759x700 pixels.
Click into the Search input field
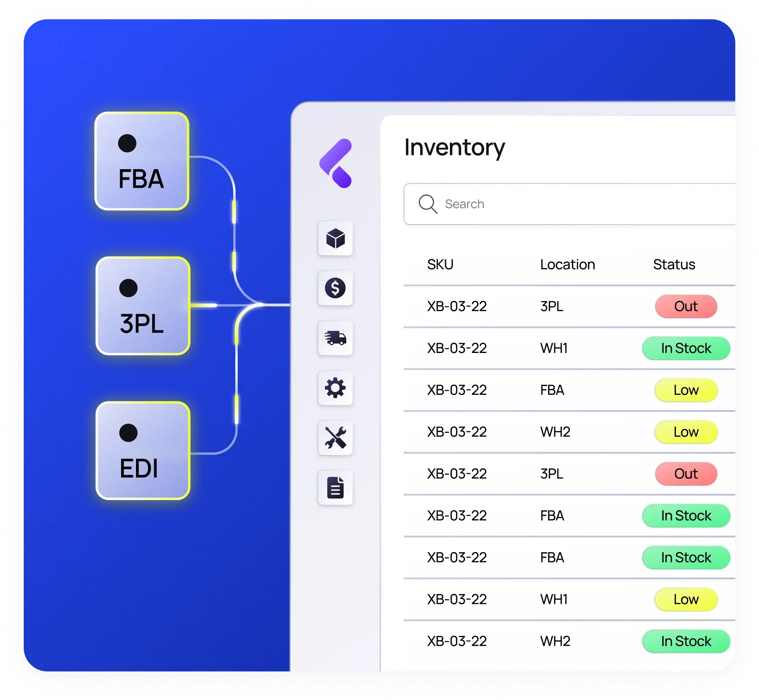569,204
